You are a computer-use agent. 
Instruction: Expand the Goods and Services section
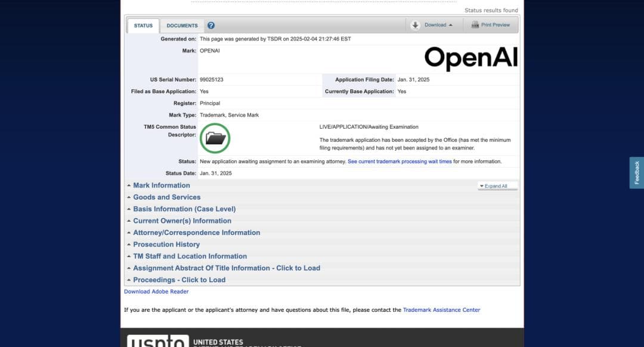pyautogui.click(x=166, y=197)
